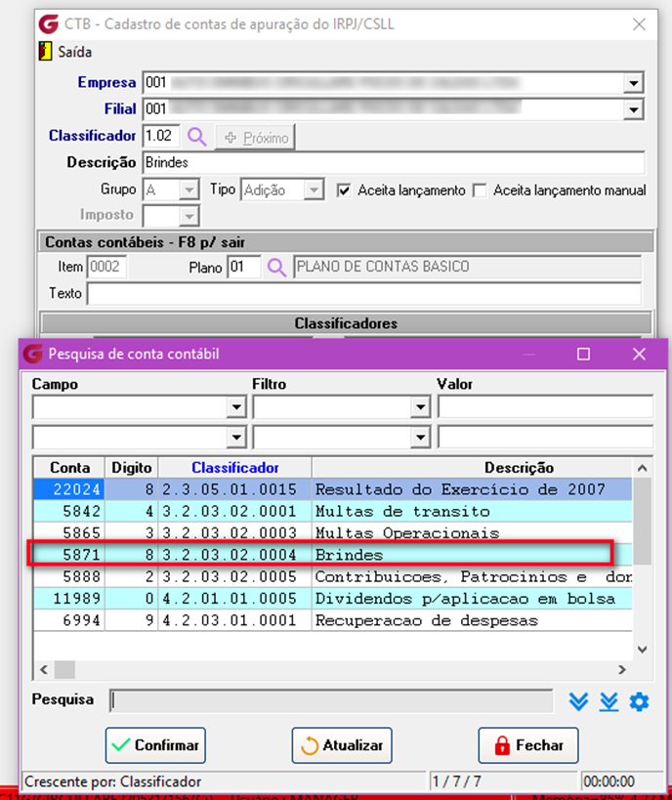Sort by Conta column header
Viewport: 672px width, 800px height.
[69, 467]
